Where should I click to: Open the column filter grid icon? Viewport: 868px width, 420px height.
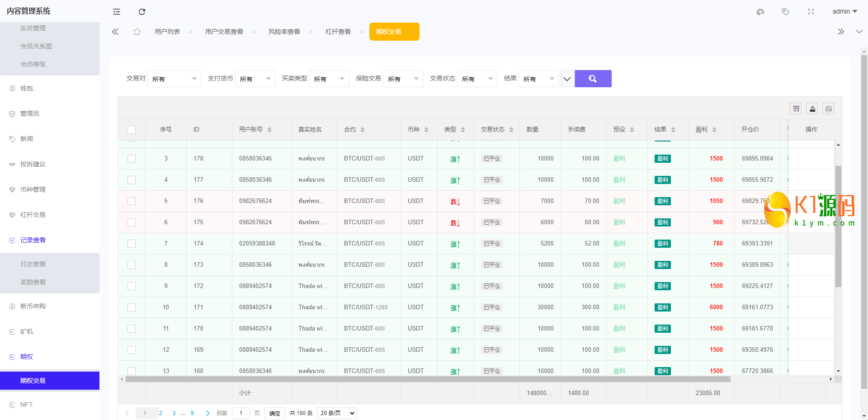[x=796, y=109]
